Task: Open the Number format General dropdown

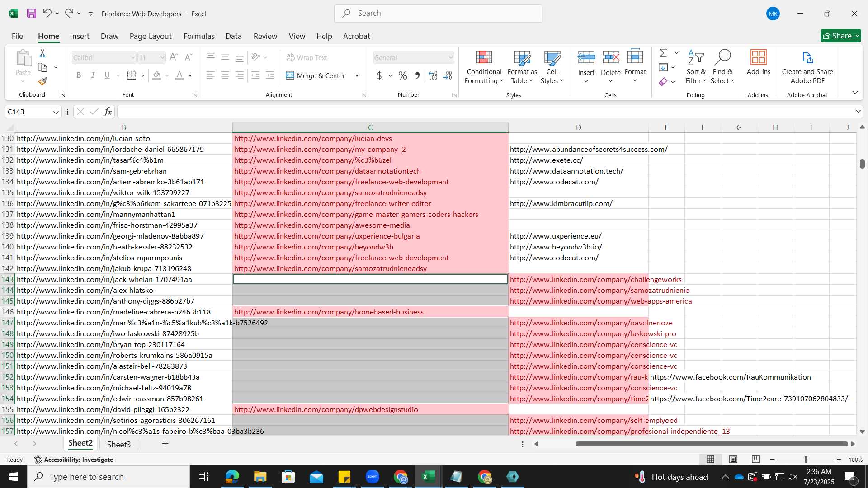Action: click(451, 57)
